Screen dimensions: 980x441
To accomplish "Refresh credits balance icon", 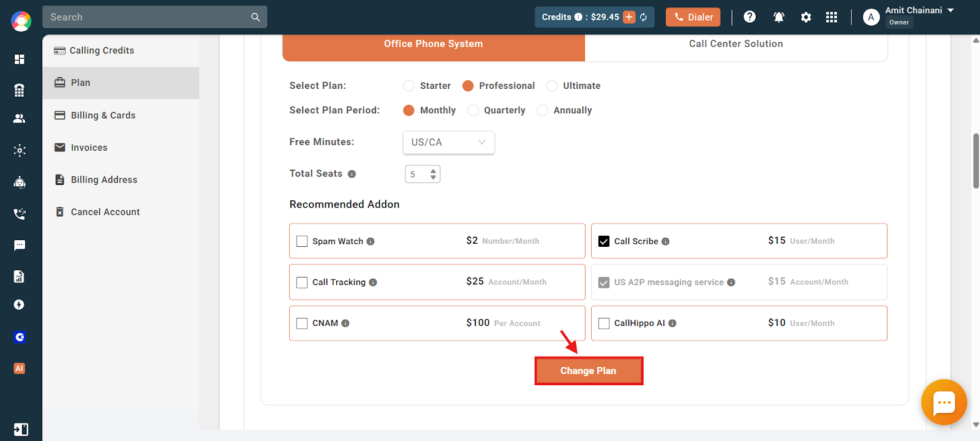I will point(644,17).
